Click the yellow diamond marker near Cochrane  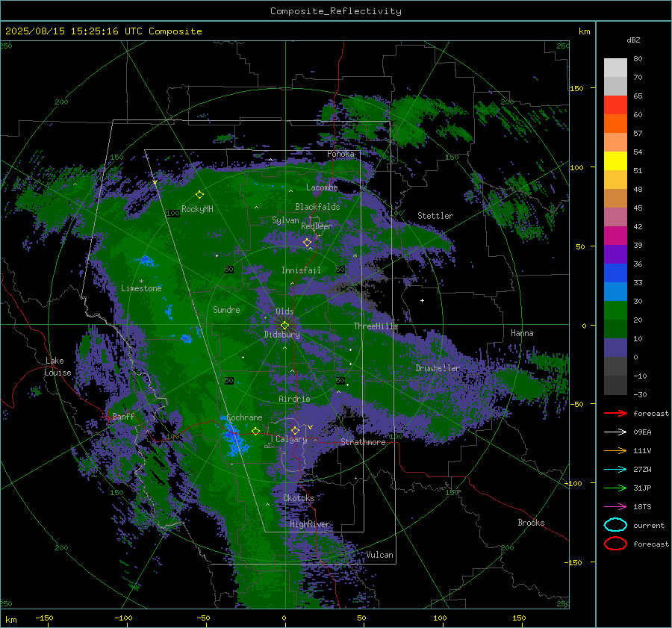tap(256, 431)
